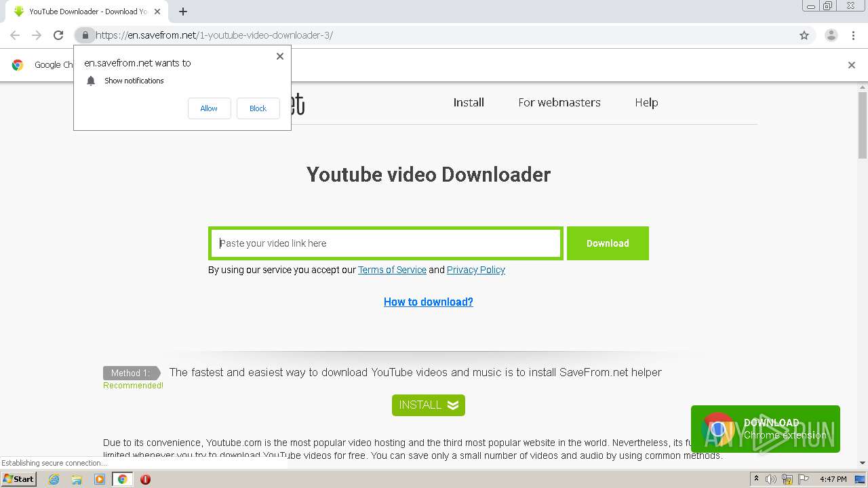Block notifications from en.savefrom.net
Screen dimensions: 868x488
pyautogui.click(x=258, y=108)
